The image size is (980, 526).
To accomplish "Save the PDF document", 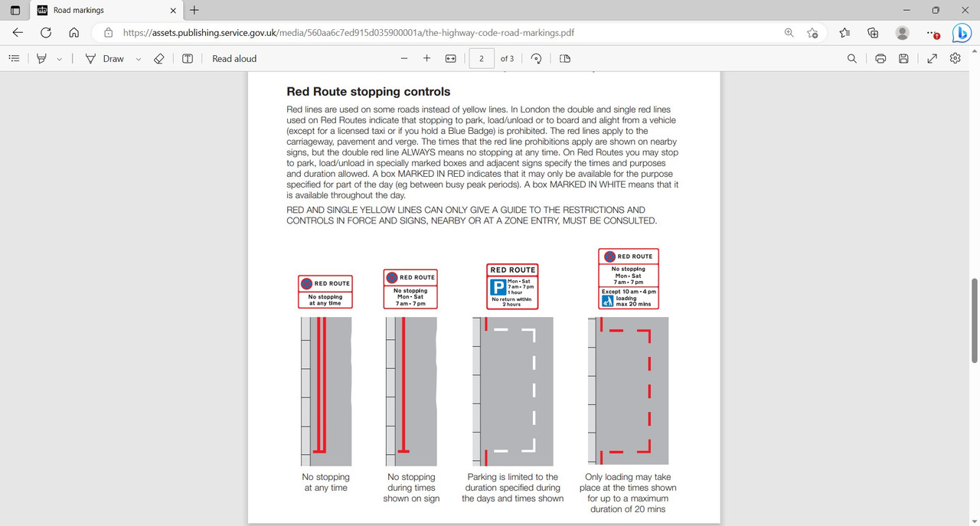I will tap(903, 58).
